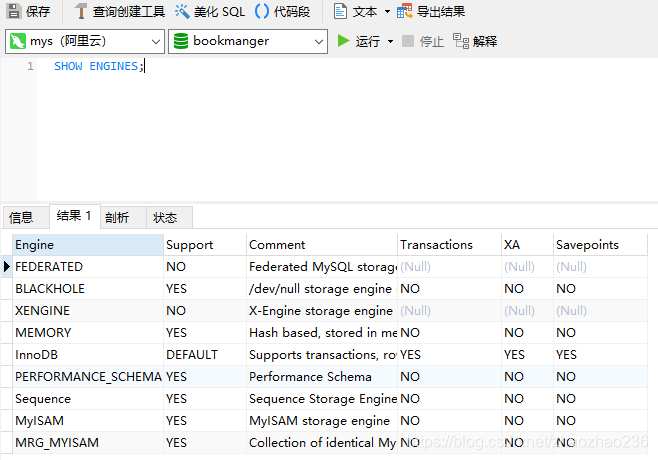Image resolution: width=658 pixels, height=460 pixels.
Task: Click inside the SQL editor area
Action: [347, 130]
